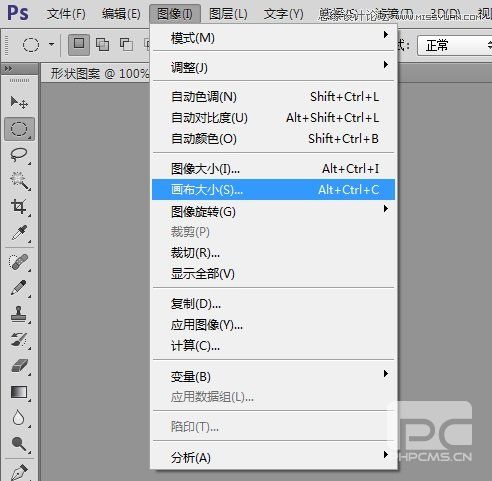Choose 图像大小(I)... from menu
The height and width of the screenshot is (481, 492).
[273, 169]
